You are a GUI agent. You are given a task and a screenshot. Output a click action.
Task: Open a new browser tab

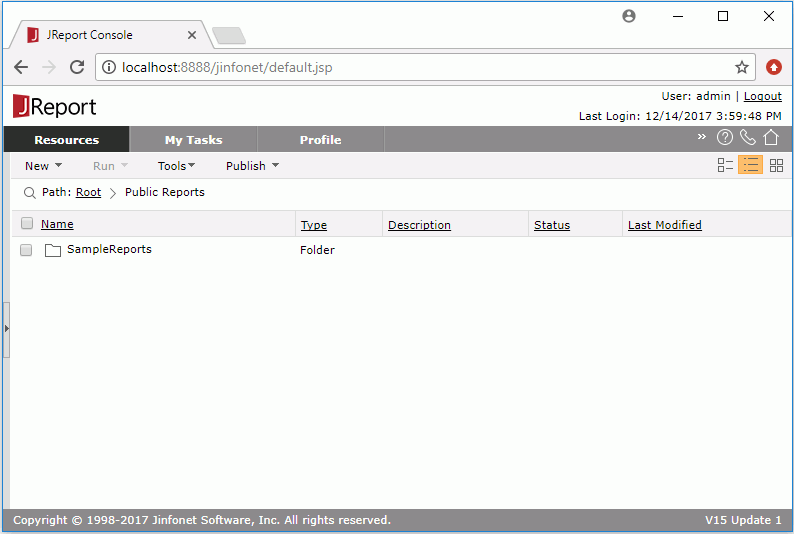(229, 35)
